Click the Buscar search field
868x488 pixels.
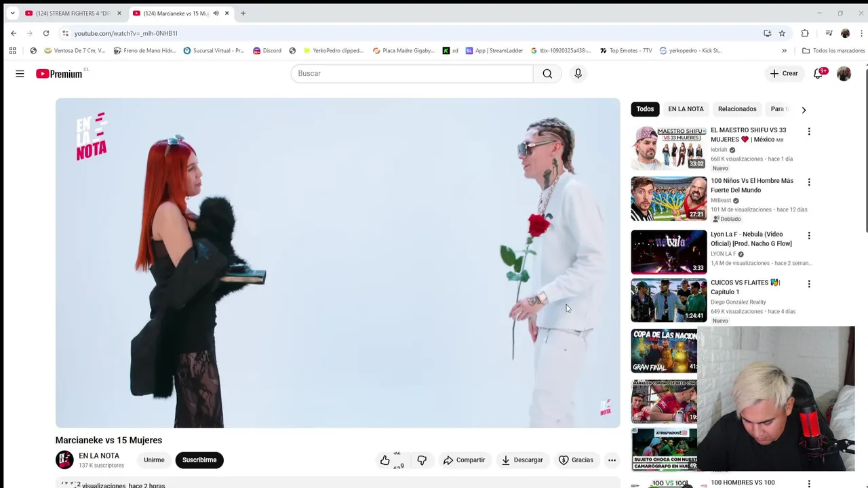pyautogui.click(x=412, y=73)
